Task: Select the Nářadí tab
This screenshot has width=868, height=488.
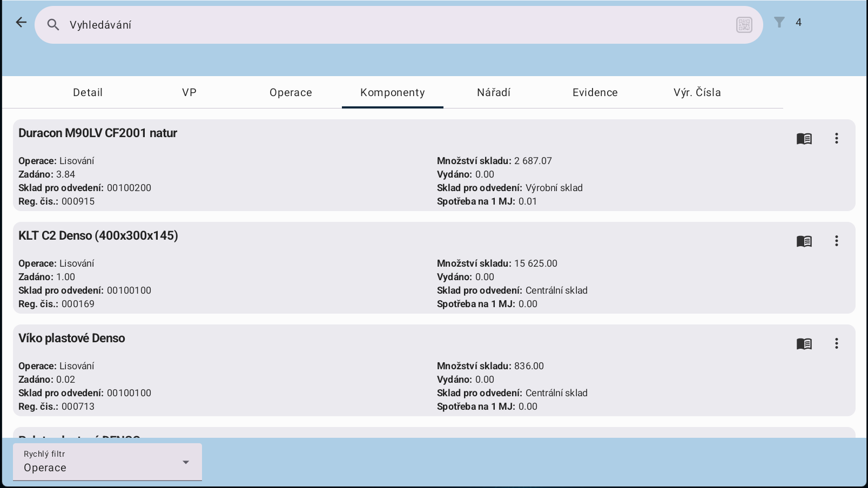Action: (x=494, y=92)
